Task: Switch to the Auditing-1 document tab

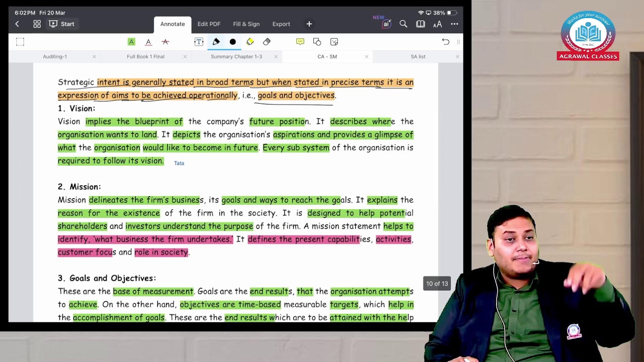Action: pos(55,57)
